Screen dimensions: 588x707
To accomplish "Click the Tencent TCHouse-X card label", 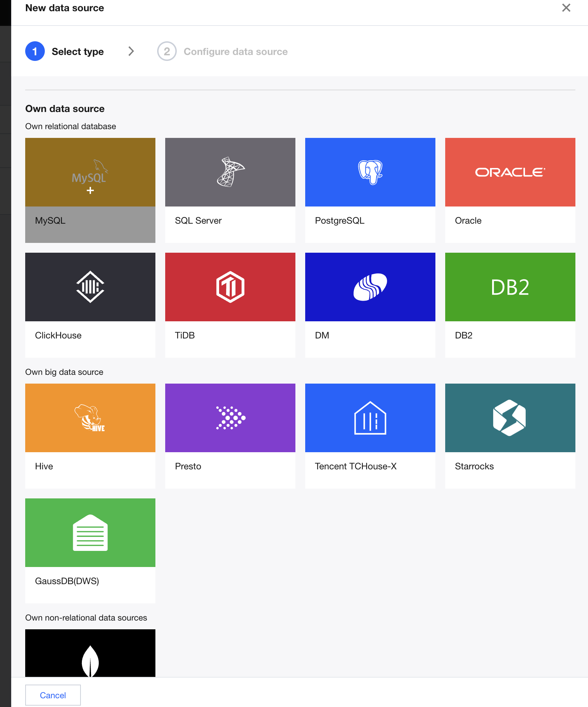I will [356, 466].
